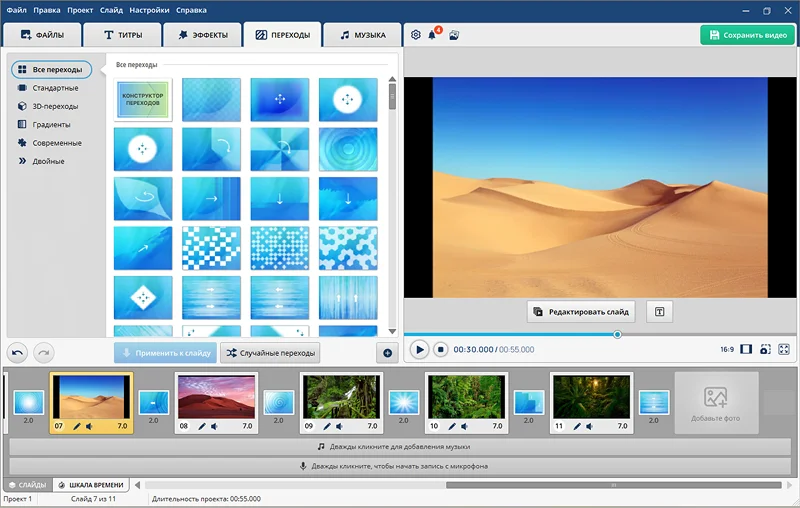Viewport: 800px width, 508px height.
Task: Click the transitions list scroll down arrow
Action: tap(392, 332)
